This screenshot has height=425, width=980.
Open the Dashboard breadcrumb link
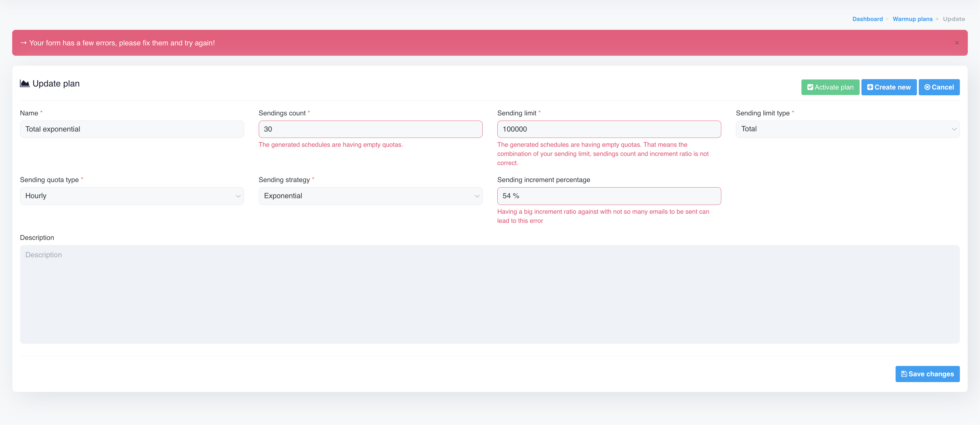click(867, 19)
